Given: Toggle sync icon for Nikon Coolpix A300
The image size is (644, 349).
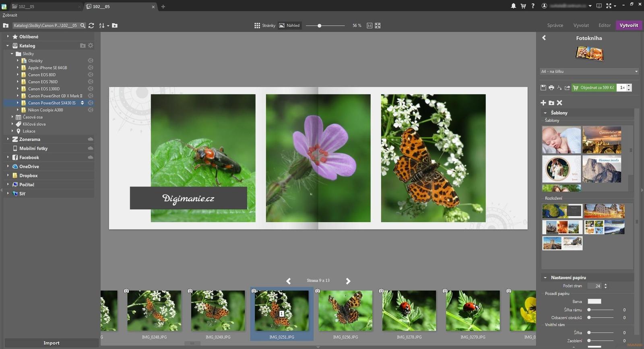Looking at the screenshot, I should (91, 109).
